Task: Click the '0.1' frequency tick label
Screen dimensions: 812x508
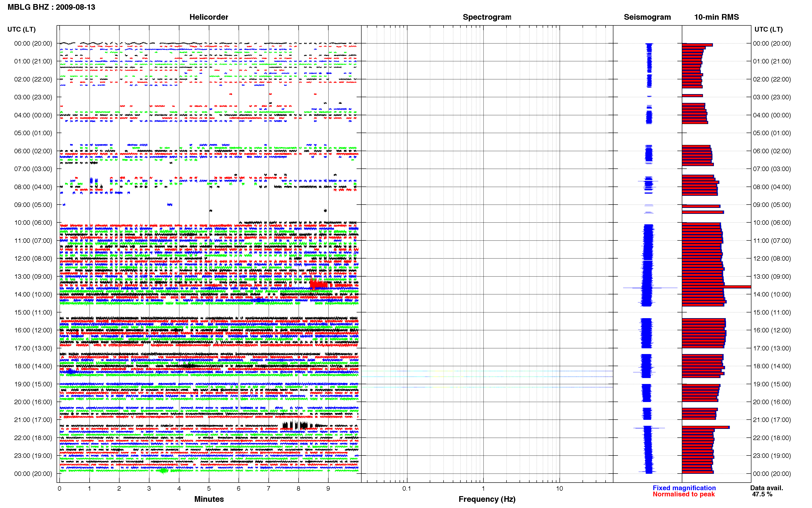Action: (x=407, y=488)
